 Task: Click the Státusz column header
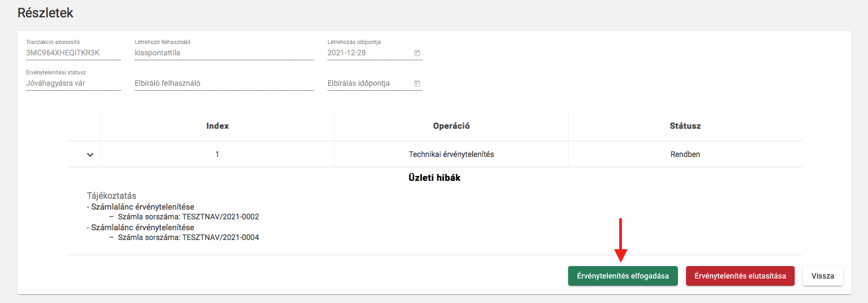point(685,126)
